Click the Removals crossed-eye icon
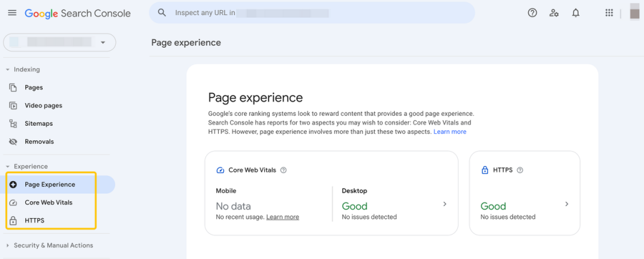 pos(13,141)
